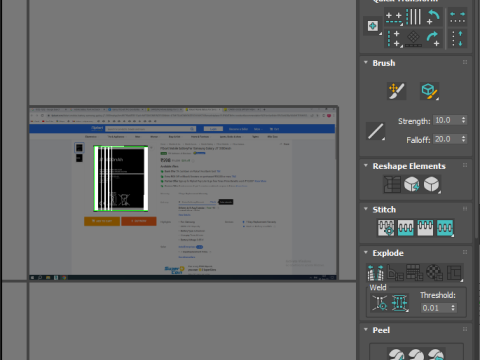Click the Strength value spinner arrows

[x=463, y=120]
